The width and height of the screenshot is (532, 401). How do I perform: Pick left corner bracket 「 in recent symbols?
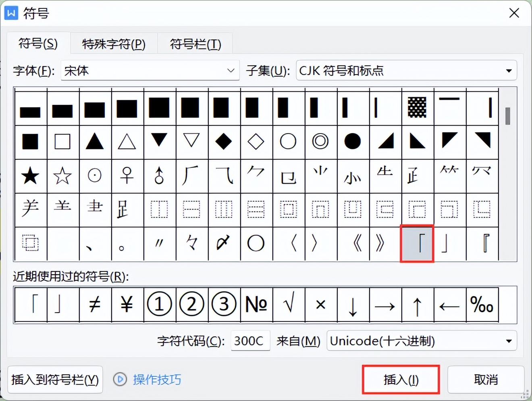(x=31, y=305)
